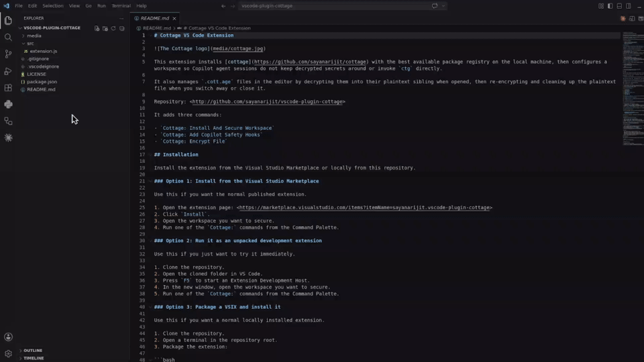Open README.md in Explorer tree
Screen dimensions: 644x362
pos(41,89)
